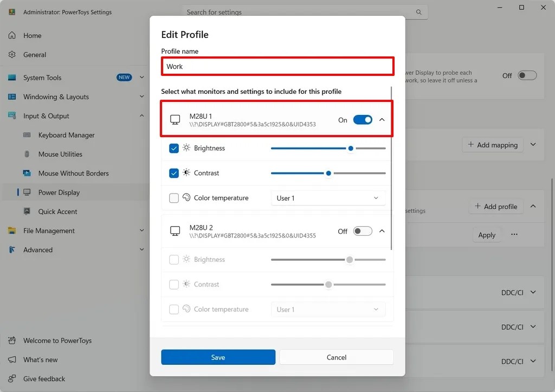Click the File Management folder icon
The image size is (555, 392).
pos(12,230)
